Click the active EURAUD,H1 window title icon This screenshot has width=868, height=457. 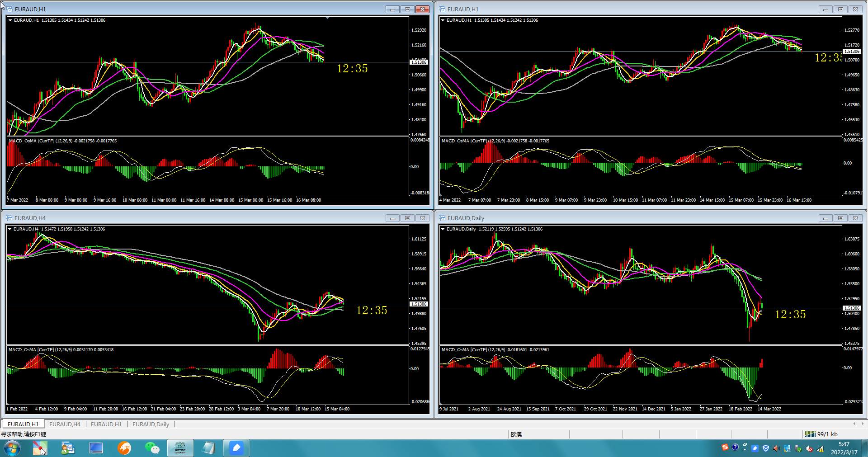click(9, 9)
